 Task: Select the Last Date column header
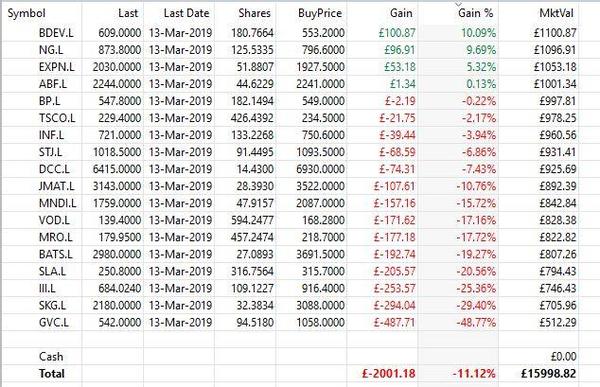186,13
